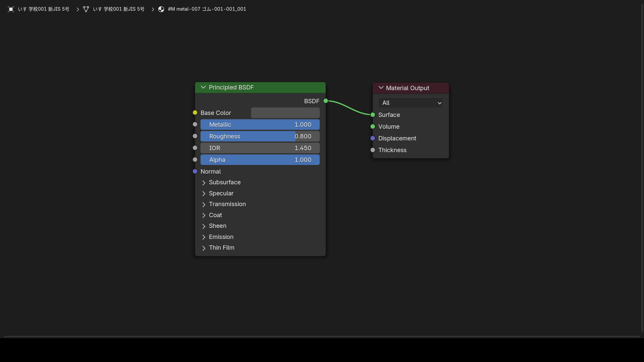Click the Volume input socket
Screen dimensions: 644x362
[x=373, y=126]
